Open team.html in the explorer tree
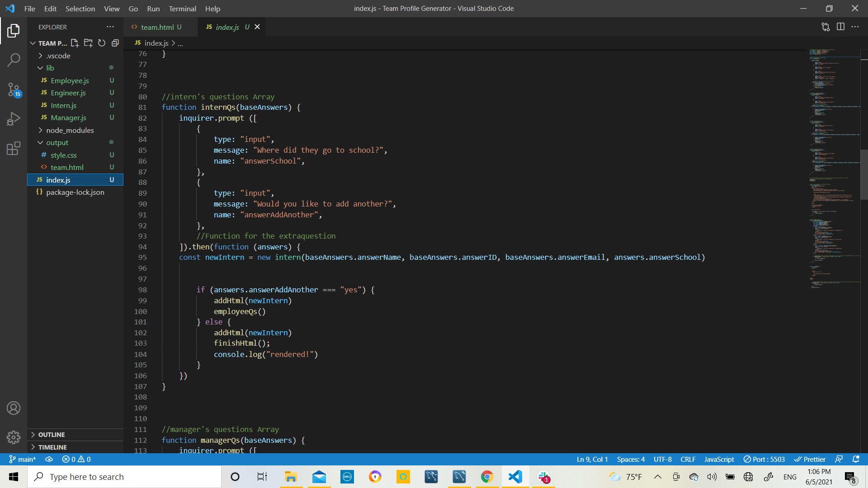This screenshot has width=868, height=488. coord(75,167)
